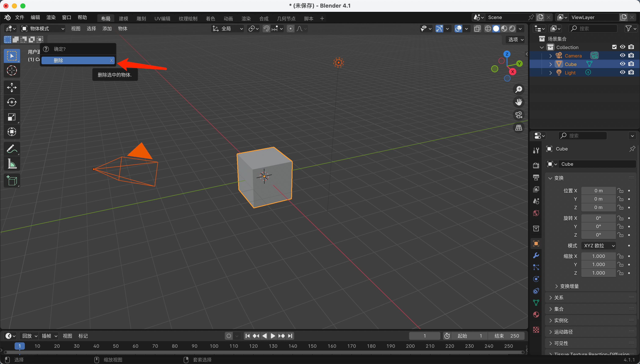Select the Annotate pencil tool

12,149
